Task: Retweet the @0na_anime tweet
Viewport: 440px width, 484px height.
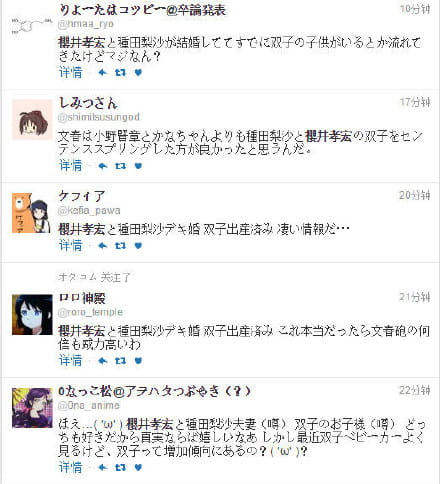Action: [x=120, y=467]
